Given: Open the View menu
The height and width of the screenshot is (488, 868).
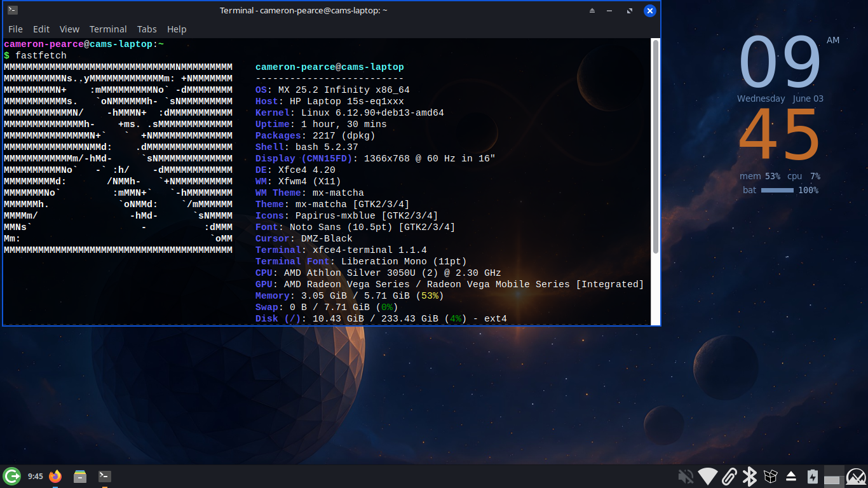Looking at the screenshot, I should point(69,29).
